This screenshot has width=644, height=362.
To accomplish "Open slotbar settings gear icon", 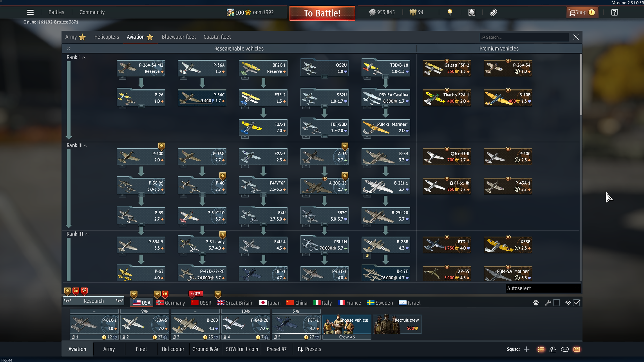I will coord(536,303).
